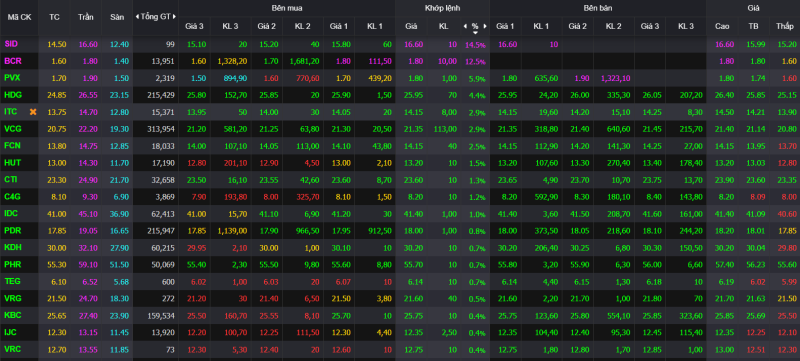The height and width of the screenshot is (361, 800).
Task: Click VCG total value 313,954
Action: [160, 129]
